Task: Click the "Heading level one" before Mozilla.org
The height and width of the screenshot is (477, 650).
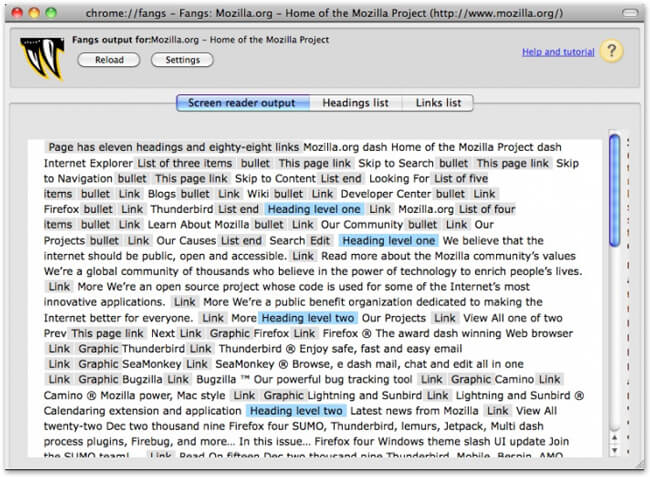Action: tap(314, 209)
